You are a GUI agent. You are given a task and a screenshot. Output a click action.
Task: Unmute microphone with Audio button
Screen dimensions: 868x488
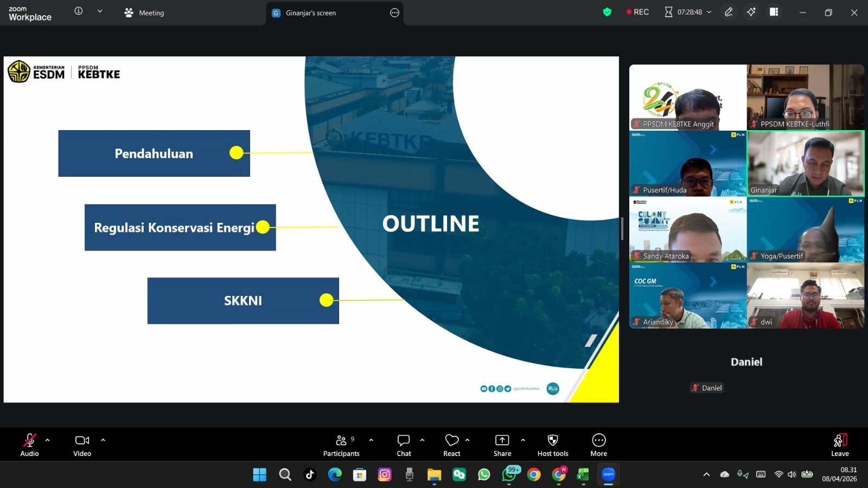coord(29,445)
